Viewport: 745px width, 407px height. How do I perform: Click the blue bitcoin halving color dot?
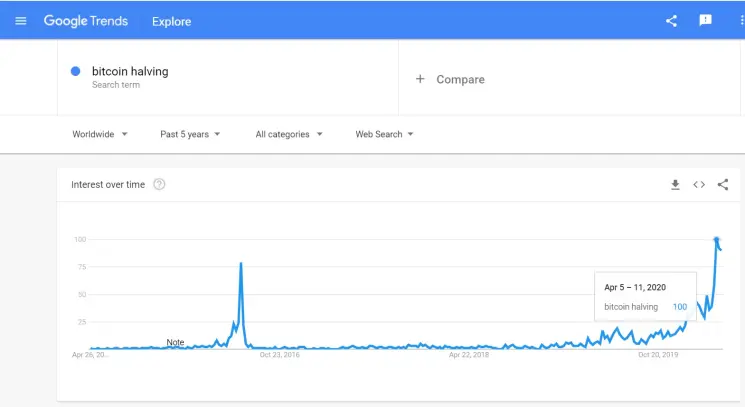pos(75,71)
